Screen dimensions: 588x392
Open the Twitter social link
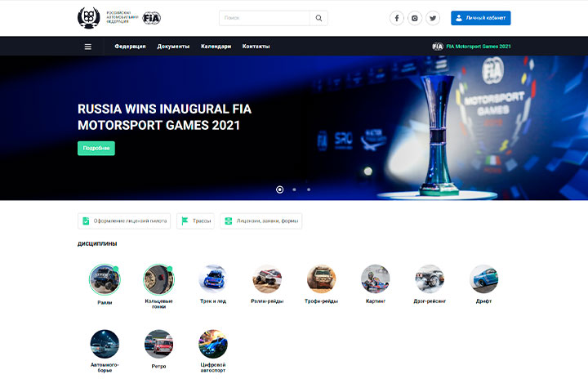pos(433,18)
